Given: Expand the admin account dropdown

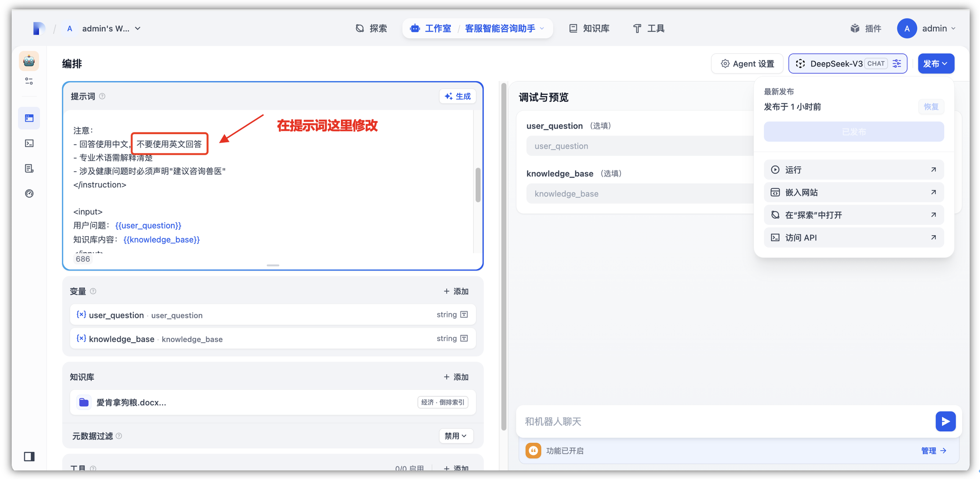Looking at the screenshot, I should pos(953,28).
